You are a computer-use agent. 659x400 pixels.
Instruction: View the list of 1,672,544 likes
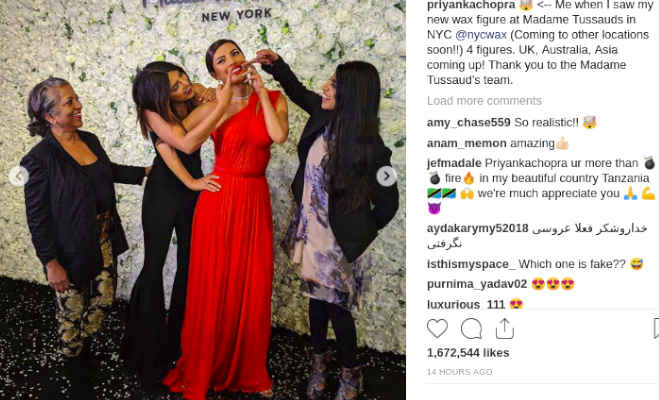[x=468, y=353]
